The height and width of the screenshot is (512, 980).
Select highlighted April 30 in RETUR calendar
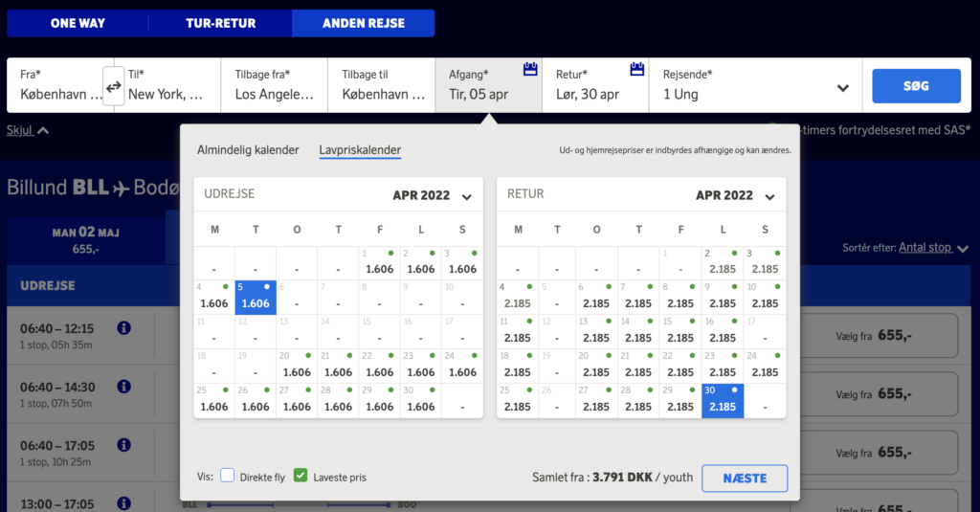723,400
